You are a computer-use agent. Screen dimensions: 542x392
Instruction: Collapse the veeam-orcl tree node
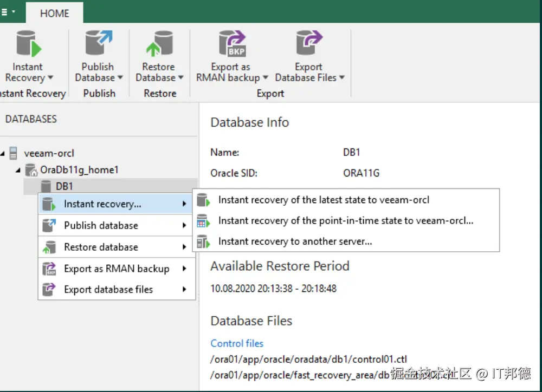coord(3,154)
